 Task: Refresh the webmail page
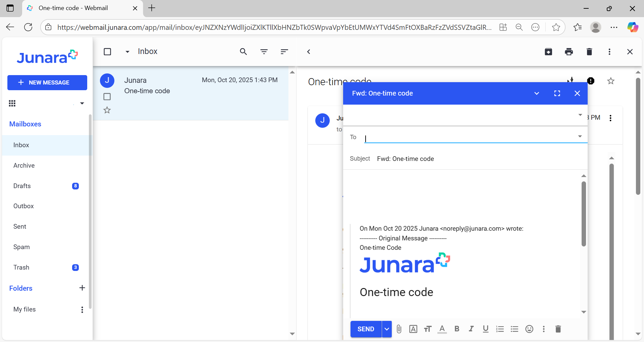[x=29, y=27]
